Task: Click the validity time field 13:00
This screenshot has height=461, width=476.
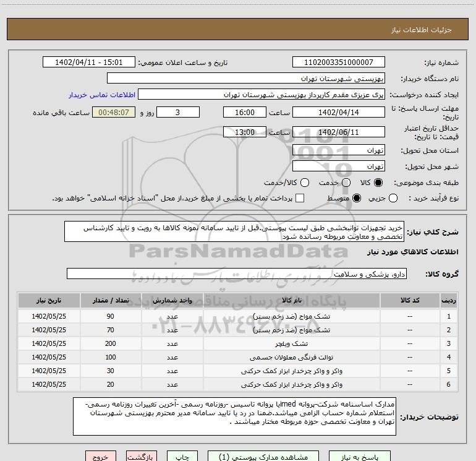Action: click(x=245, y=132)
